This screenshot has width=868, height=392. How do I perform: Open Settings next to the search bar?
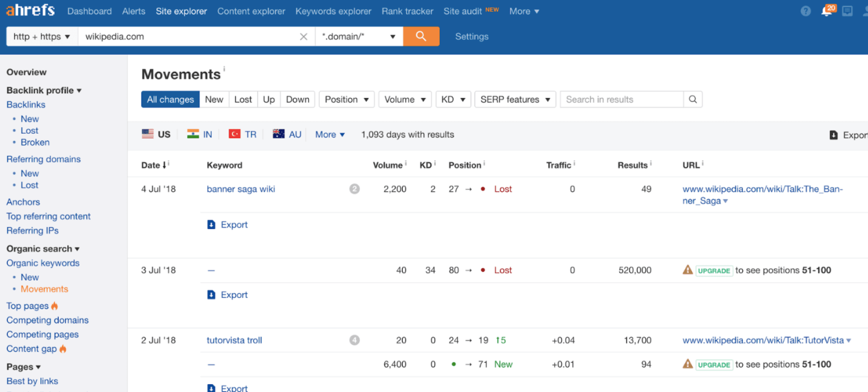coord(472,37)
